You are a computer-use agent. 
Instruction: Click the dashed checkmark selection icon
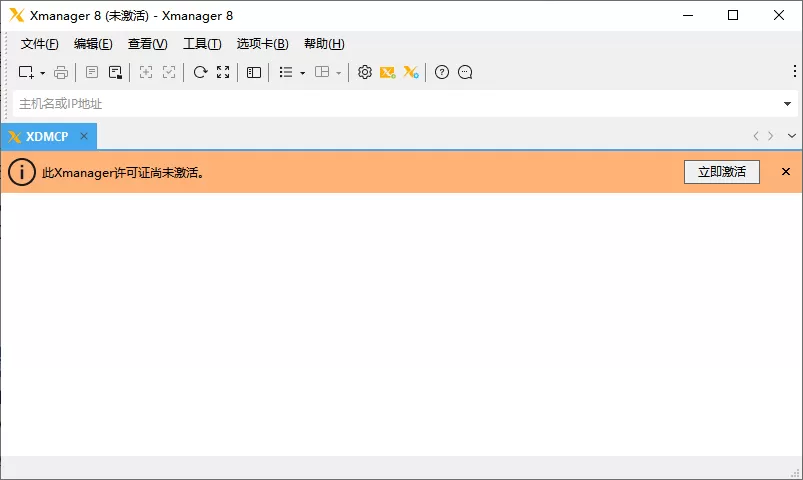pyautogui.click(x=169, y=72)
